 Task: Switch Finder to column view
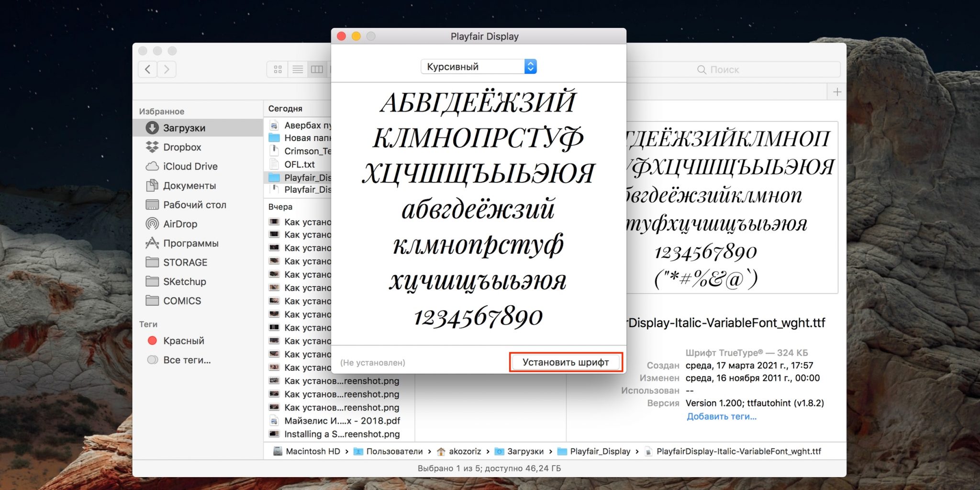pyautogui.click(x=317, y=69)
